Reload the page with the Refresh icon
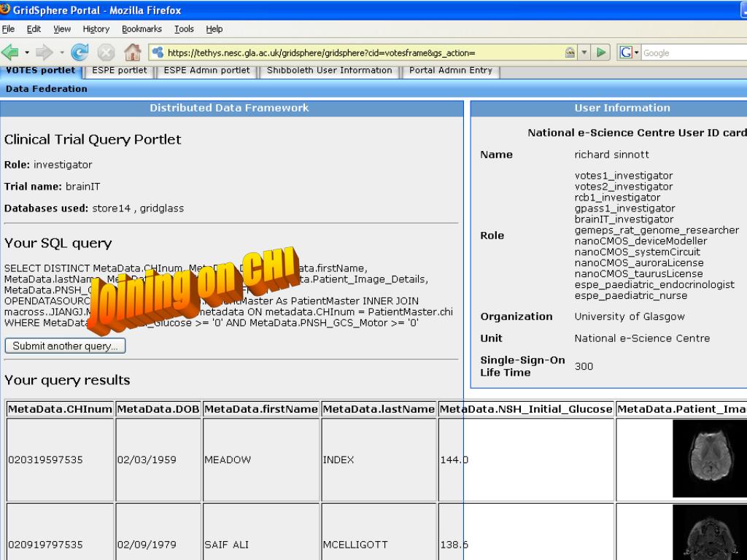747x560 pixels. pos(80,52)
